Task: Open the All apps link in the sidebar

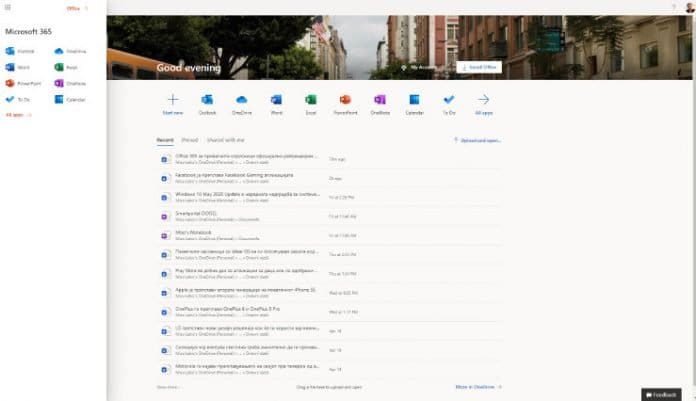Action: click(18, 115)
